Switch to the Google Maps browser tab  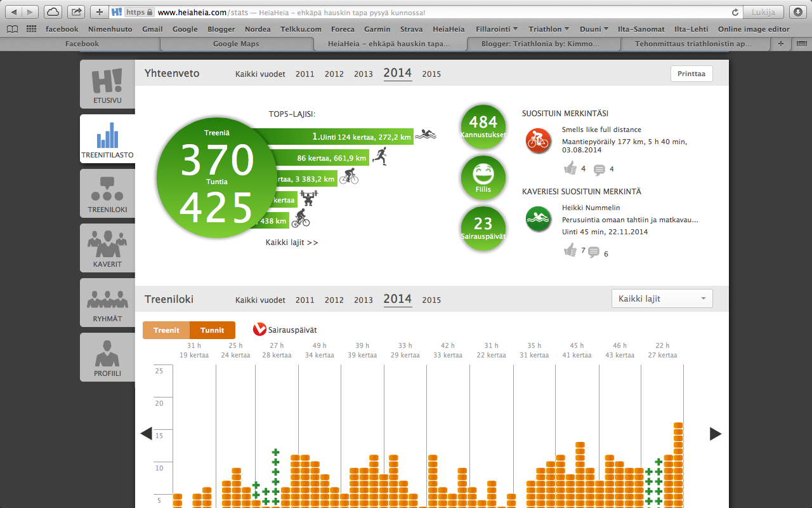click(236, 44)
